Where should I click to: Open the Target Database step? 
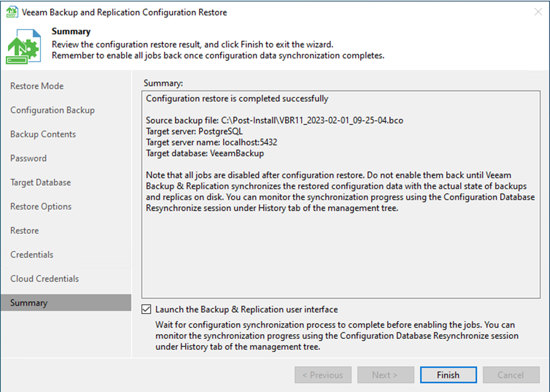[40, 182]
